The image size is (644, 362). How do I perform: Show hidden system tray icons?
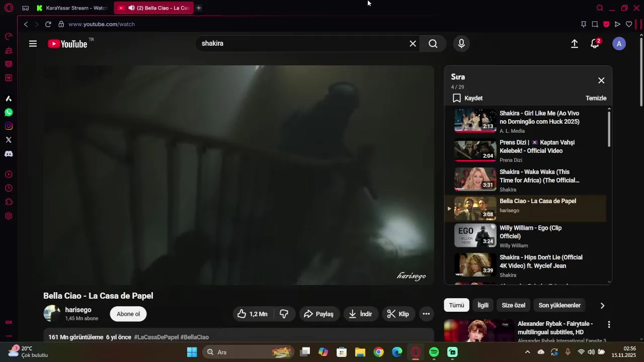click(x=527, y=352)
